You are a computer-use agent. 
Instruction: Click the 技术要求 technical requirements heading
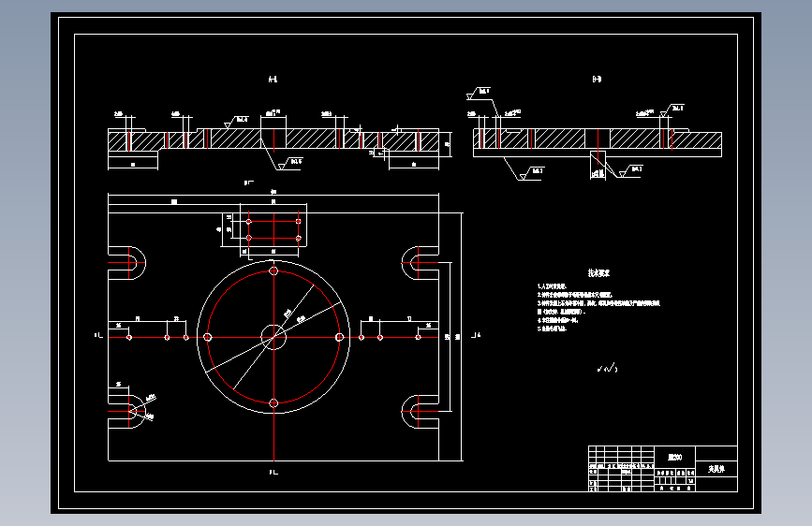(x=598, y=273)
